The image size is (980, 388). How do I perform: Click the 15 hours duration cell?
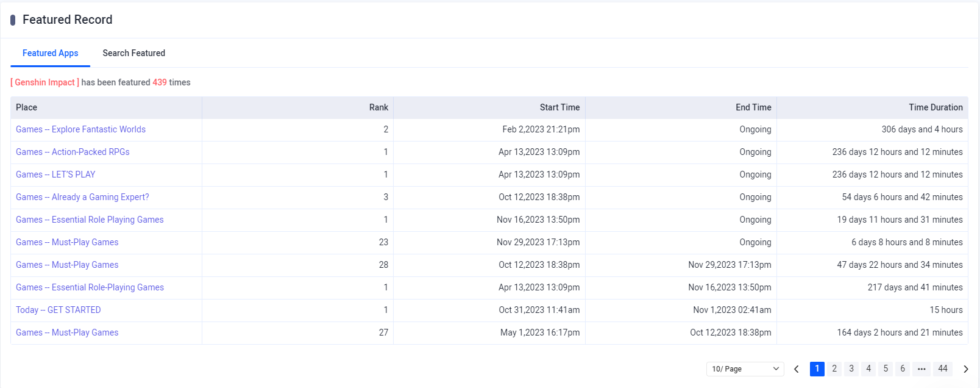coord(946,310)
